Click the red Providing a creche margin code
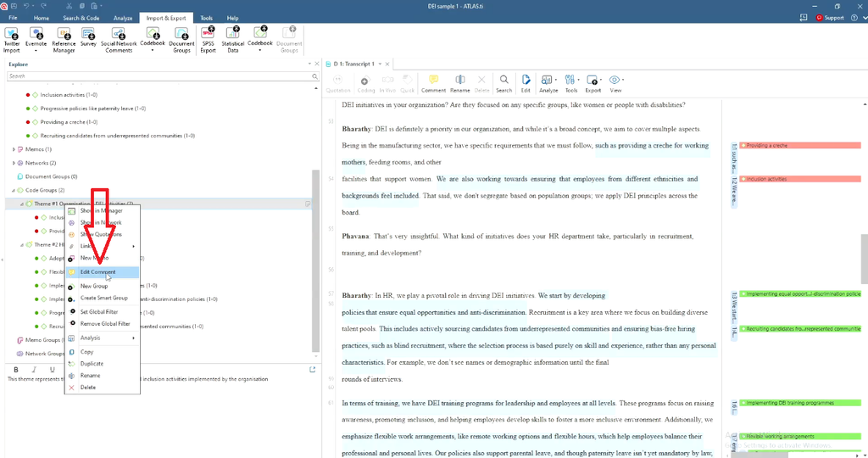Image resolution: width=868 pixels, height=458 pixels. tap(800, 146)
